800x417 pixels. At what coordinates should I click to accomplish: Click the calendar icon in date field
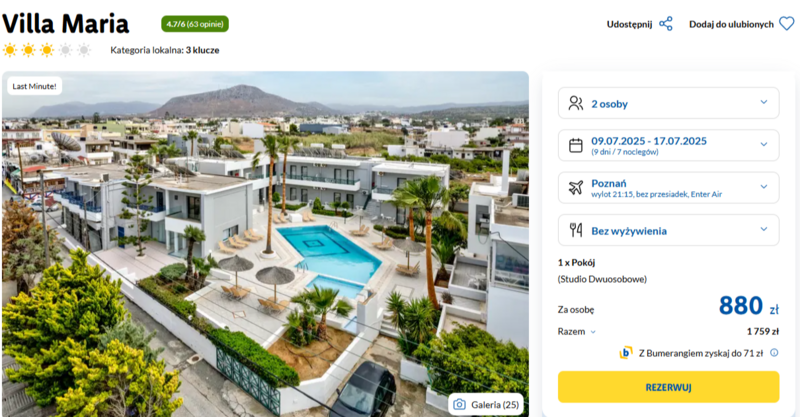pyautogui.click(x=576, y=145)
